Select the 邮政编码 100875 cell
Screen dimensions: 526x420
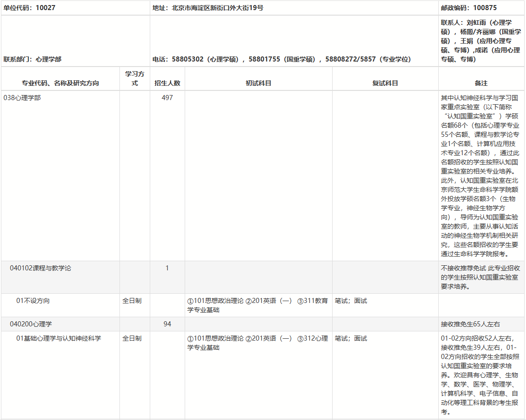click(469, 8)
